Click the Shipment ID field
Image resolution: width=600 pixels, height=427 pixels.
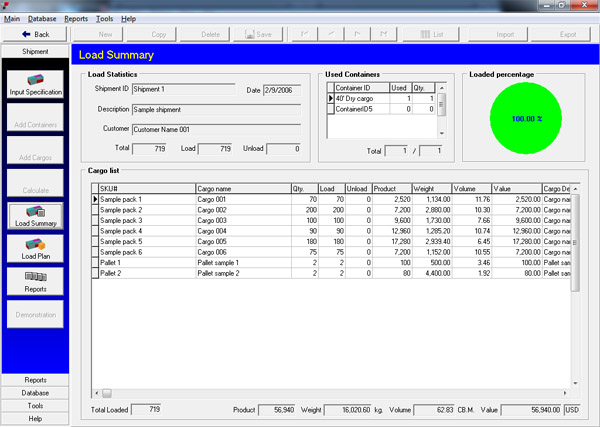184,89
